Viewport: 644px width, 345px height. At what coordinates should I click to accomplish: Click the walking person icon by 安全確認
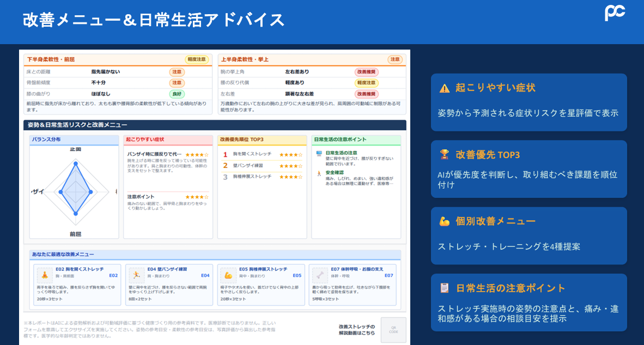point(319,173)
